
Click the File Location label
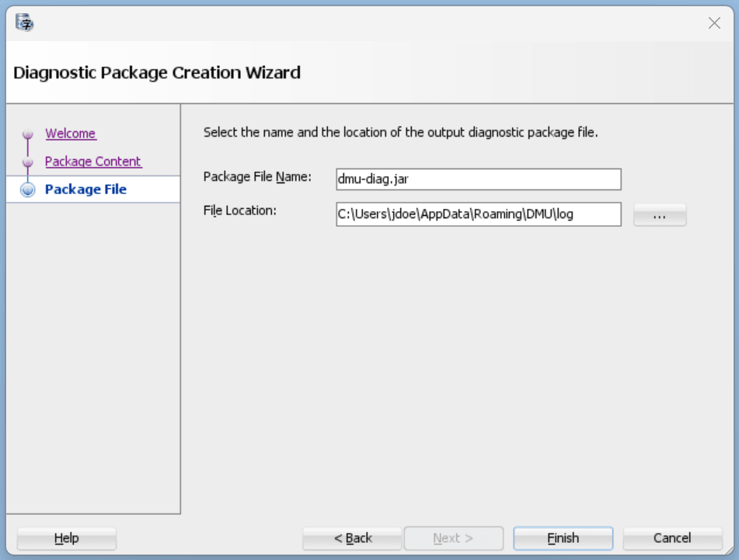[x=240, y=210]
